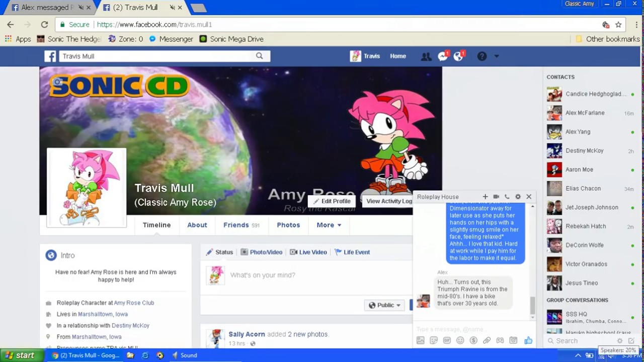644x362 pixels.
Task: Expand Other bookmarks folder
Action: (608, 39)
